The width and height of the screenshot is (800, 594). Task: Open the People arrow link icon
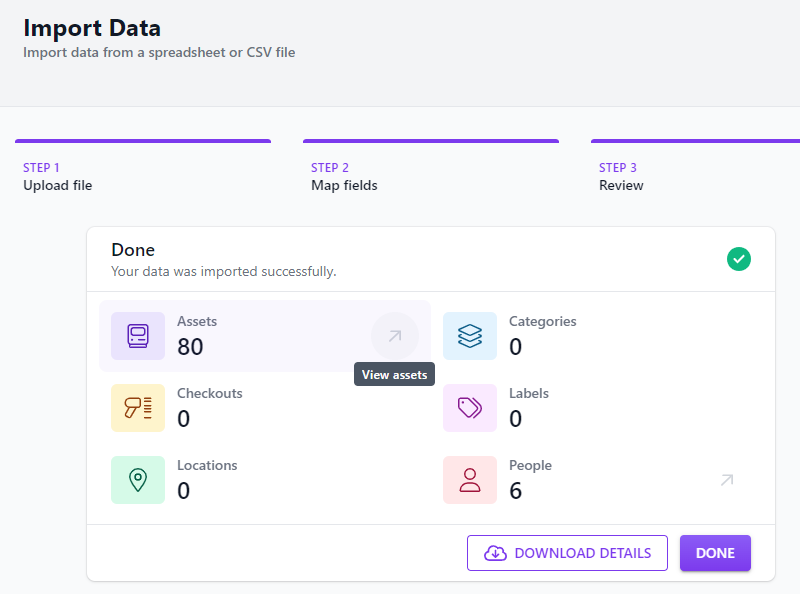pyautogui.click(x=727, y=480)
